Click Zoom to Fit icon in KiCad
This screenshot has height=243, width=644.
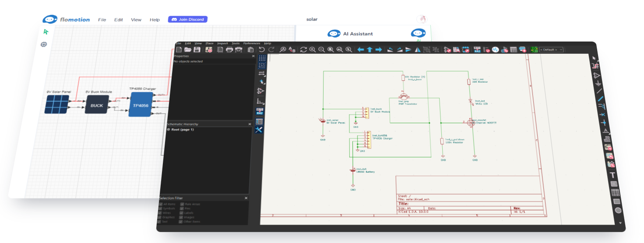coord(331,50)
